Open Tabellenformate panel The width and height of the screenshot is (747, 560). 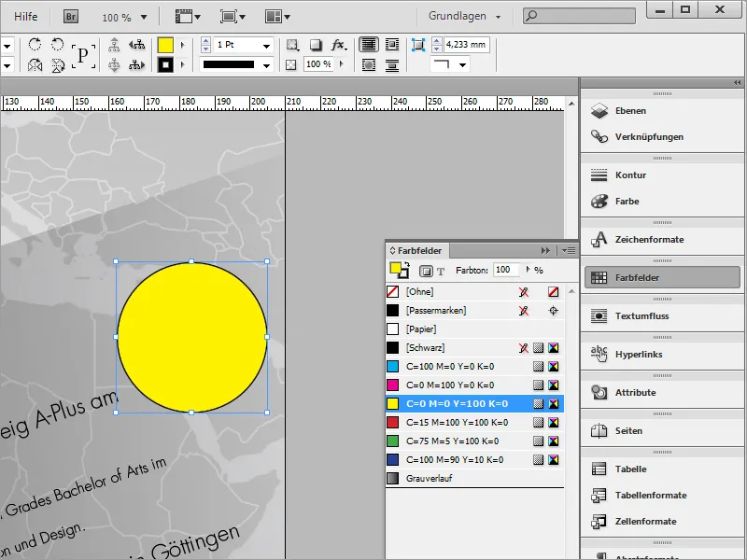(x=662, y=496)
